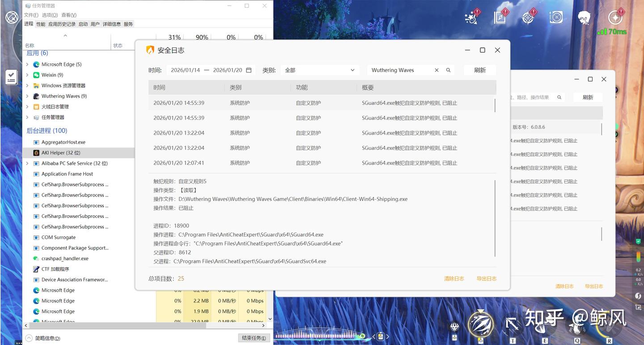The image size is (644, 345).
Task: Switch to the 应用历史记录 tab
Action: point(62,24)
